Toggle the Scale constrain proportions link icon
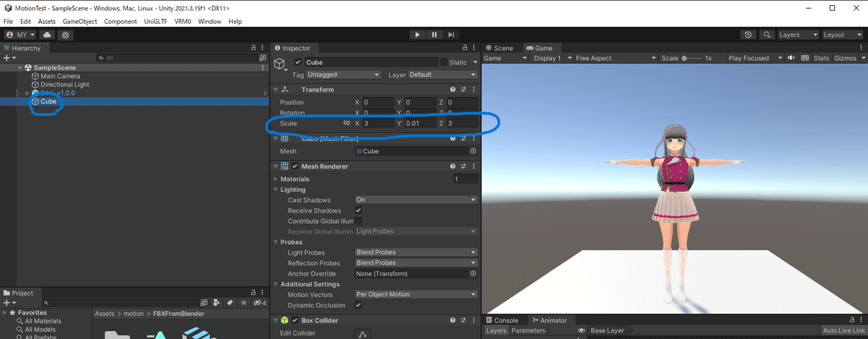868x339 pixels. pyautogui.click(x=346, y=124)
